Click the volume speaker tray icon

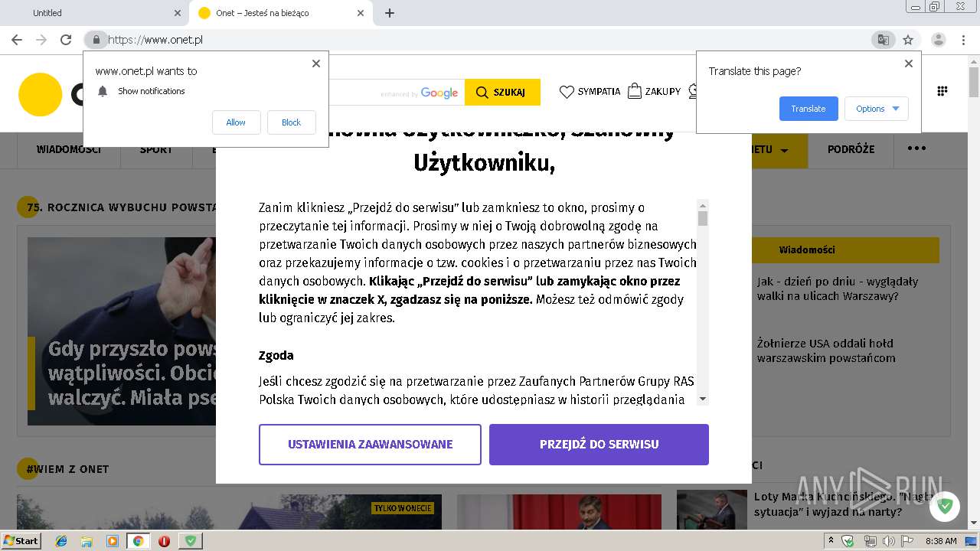889,541
